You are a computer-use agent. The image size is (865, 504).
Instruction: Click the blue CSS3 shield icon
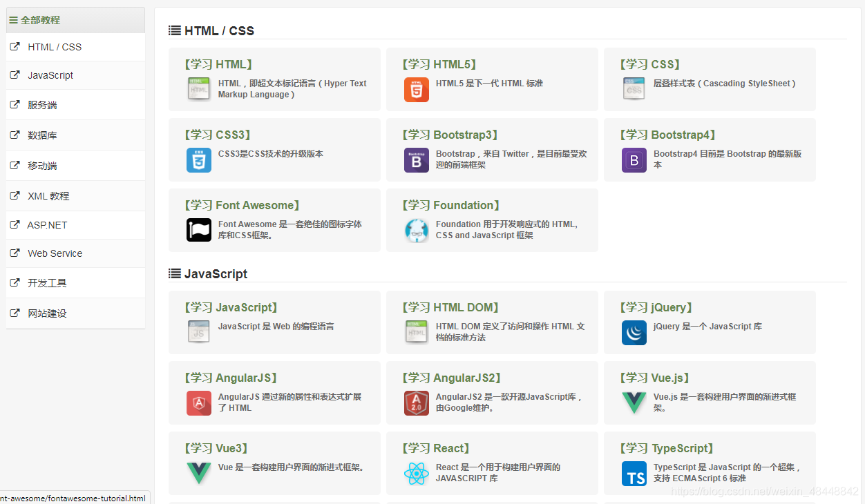tap(199, 160)
